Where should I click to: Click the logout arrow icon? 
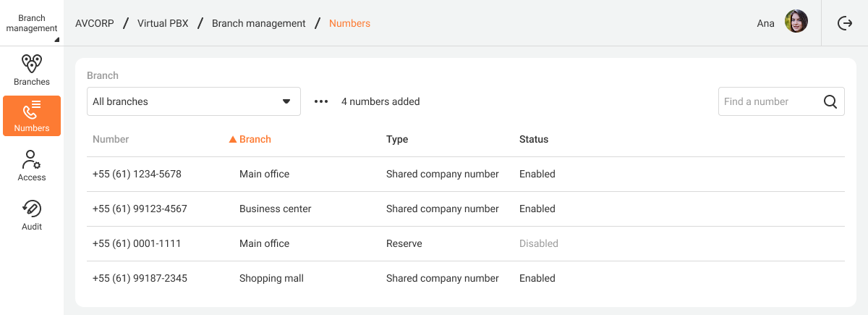point(845,23)
